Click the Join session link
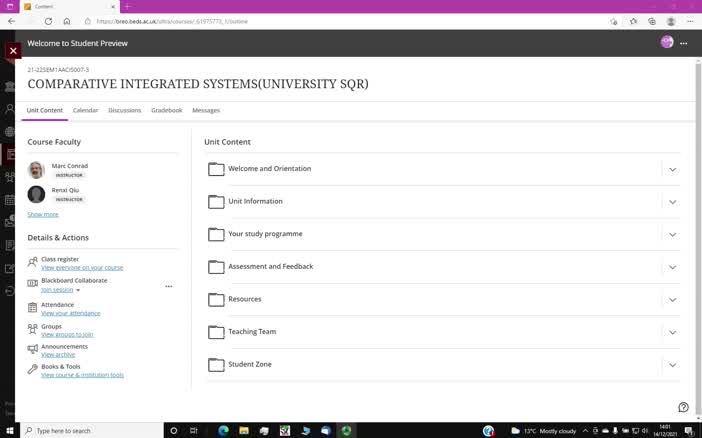 tap(57, 290)
